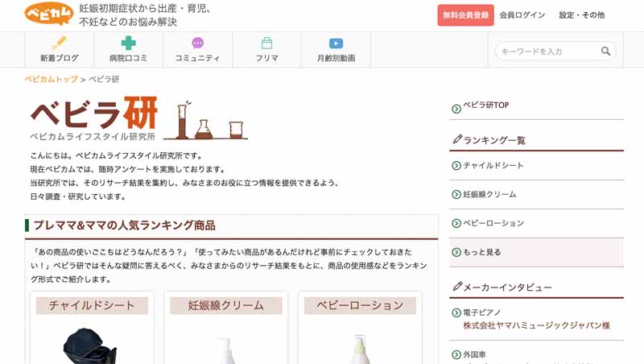644x364 pixels.
Task: Click arrow icon beside sidebar 妊娠線クリーム
Action: click(x=456, y=194)
